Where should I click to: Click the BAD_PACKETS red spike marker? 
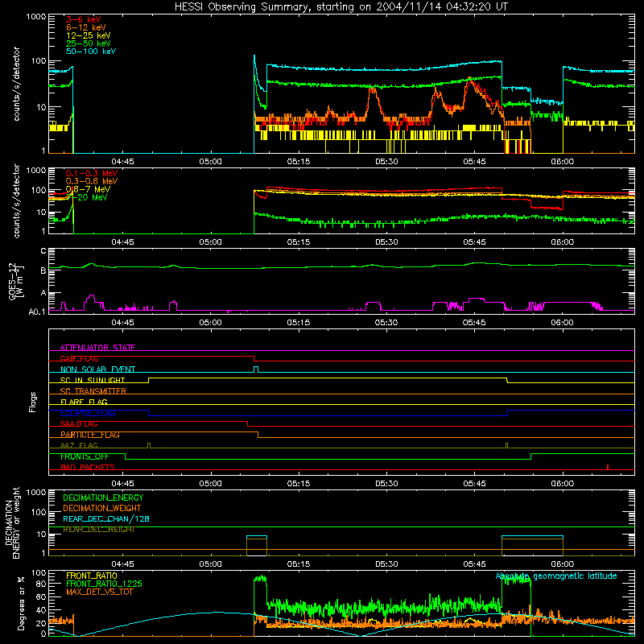point(608,467)
